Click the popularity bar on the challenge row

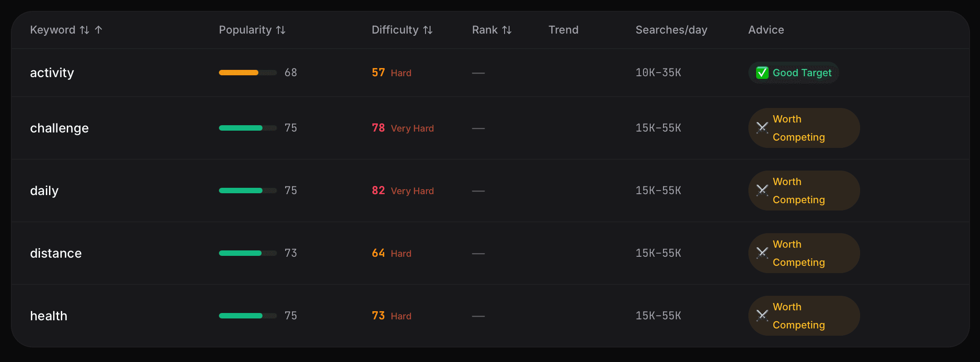pyautogui.click(x=247, y=128)
